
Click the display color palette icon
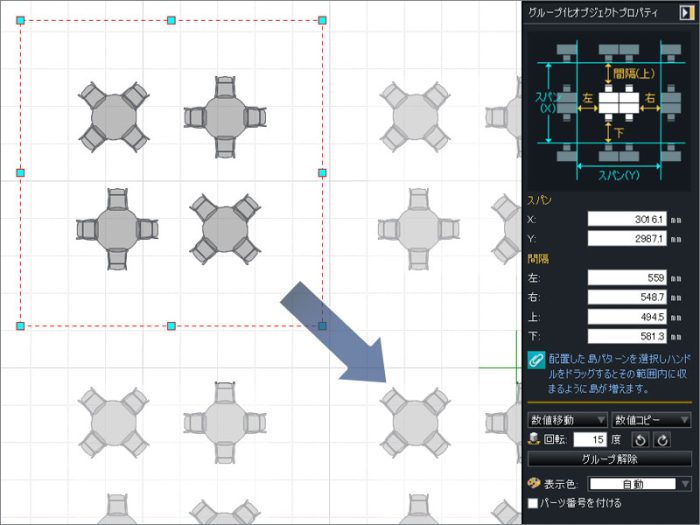pyautogui.click(x=534, y=483)
